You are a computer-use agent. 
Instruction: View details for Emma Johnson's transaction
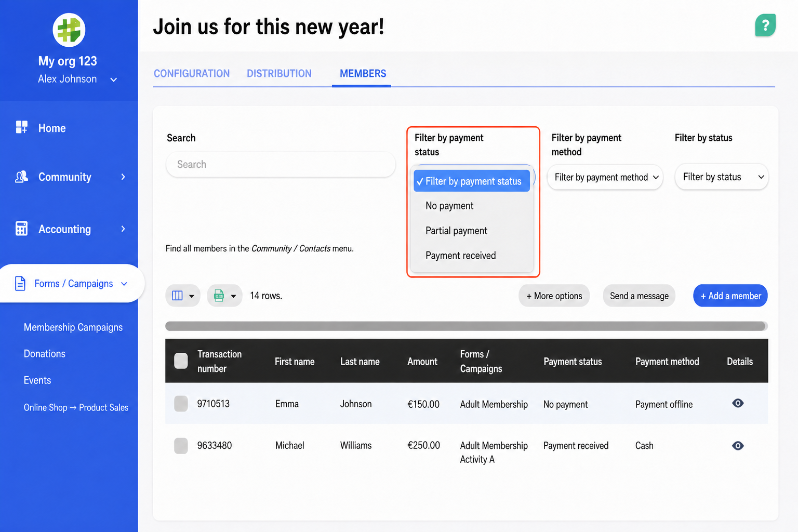pyautogui.click(x=738, y=403)
